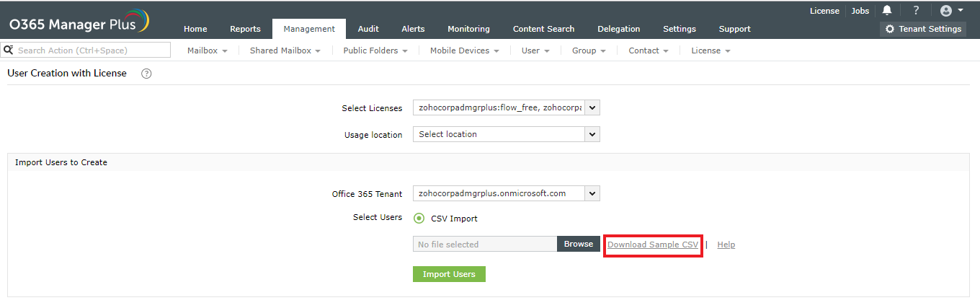Click the Import Users button
The height and width of the screenshot is (308, 980).
click(449, 274)
